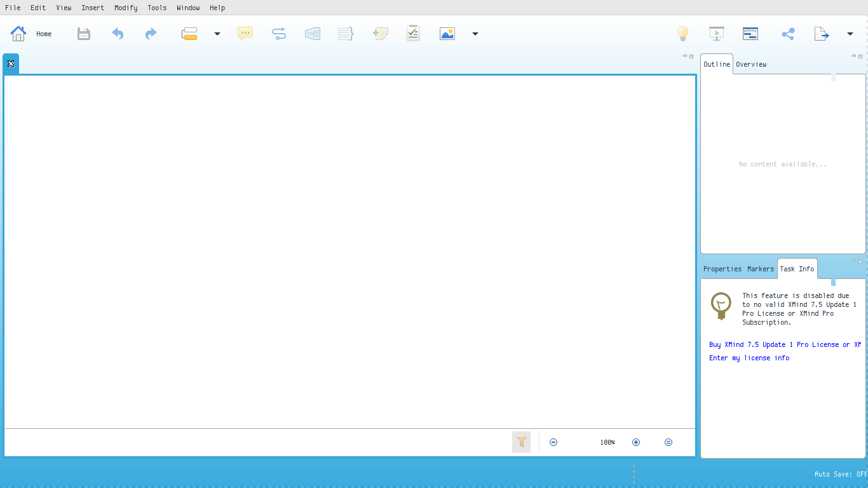Maximize the Task Info panel
This screenshot has height=488, width=868.
coord(861,261)
